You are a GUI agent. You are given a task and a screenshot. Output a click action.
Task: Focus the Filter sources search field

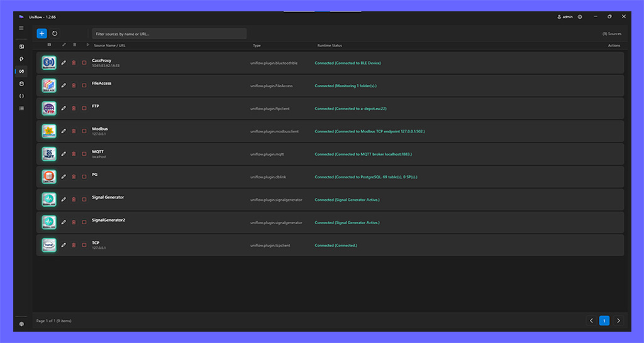[x=169, y=34]
